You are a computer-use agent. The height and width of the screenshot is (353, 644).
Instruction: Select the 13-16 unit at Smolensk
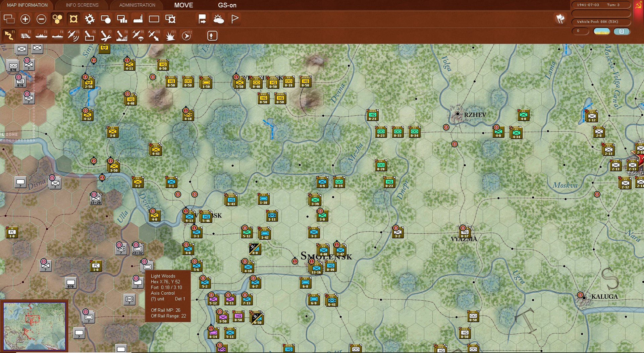click(x=316, y=269)
